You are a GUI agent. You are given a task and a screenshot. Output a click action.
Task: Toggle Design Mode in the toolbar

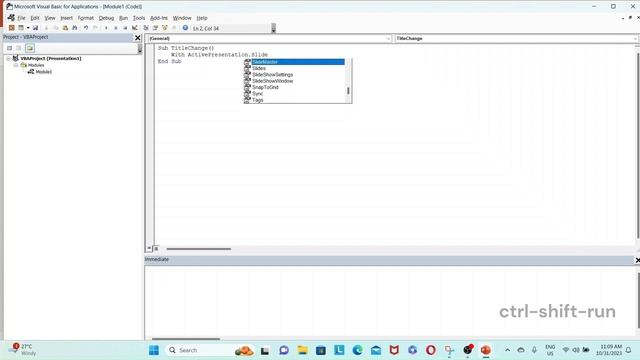[x=134, y=28]
